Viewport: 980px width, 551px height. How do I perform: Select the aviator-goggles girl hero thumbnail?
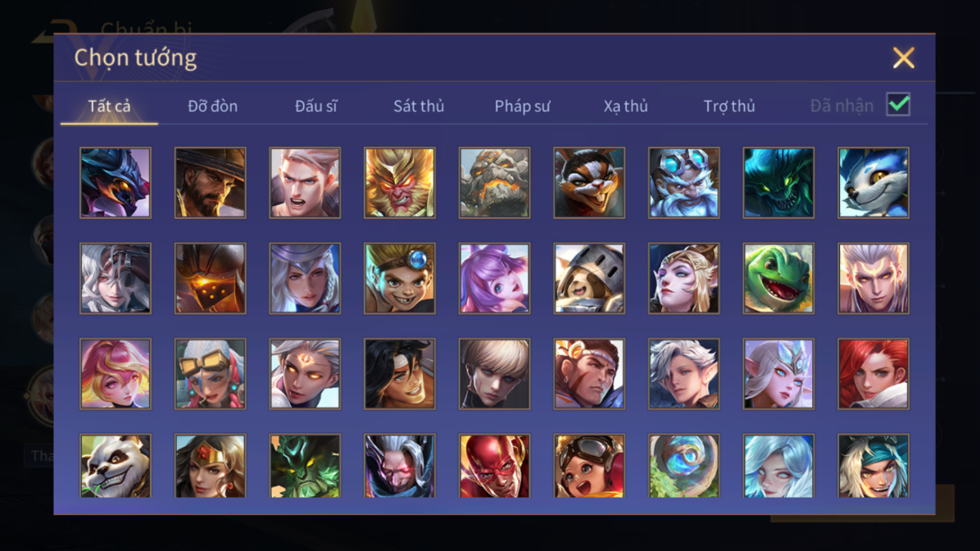pyautogui.click(x=589, y=466)
